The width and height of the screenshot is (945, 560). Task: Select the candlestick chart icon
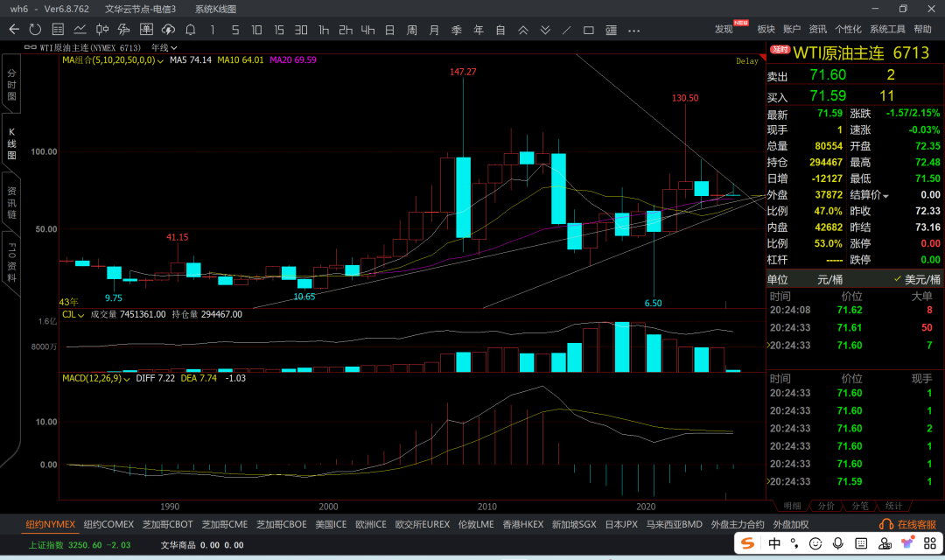coord(101,29)
